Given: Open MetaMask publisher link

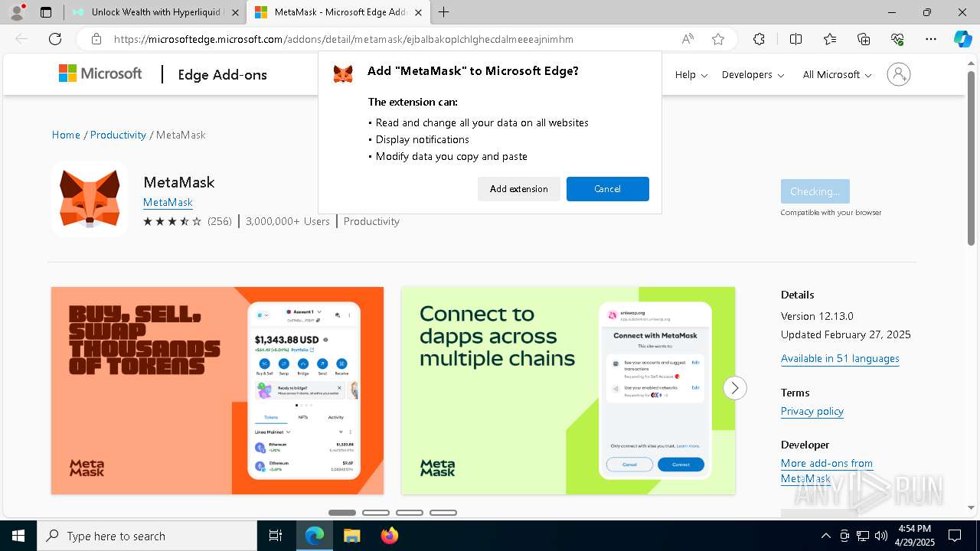Looking at the screenshot, I should pyautogui.click(x=168, y=202).
